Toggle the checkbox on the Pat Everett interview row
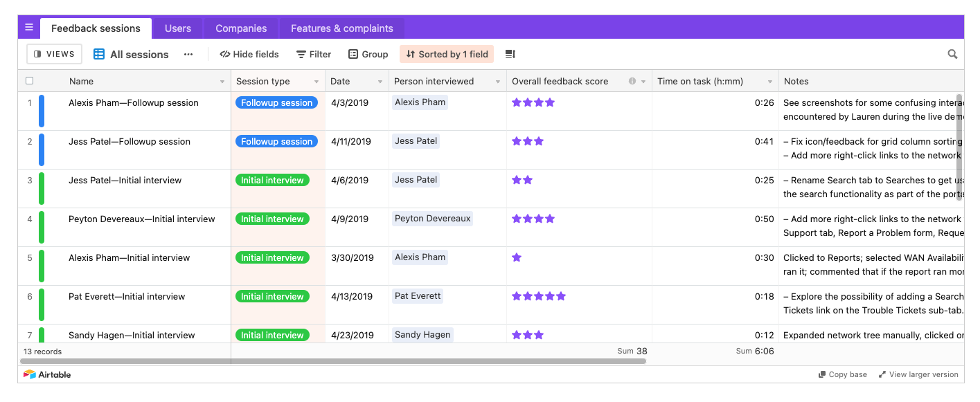980x402 pixels. [x=29, y=296]
